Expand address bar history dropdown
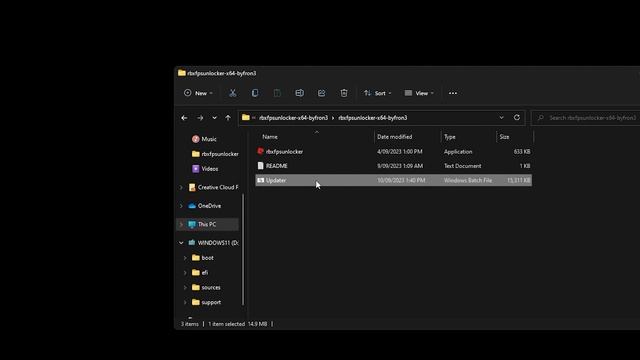Image resolution: width=640 pixels, height=360 pixels. coord(501,118)
